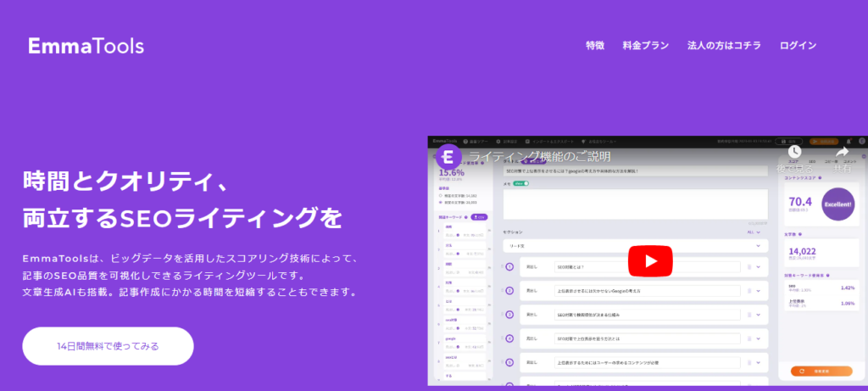The height and width of the screenshot is (391, 868).
Task: Click the large メモ text area
Action: coord(636,204)
